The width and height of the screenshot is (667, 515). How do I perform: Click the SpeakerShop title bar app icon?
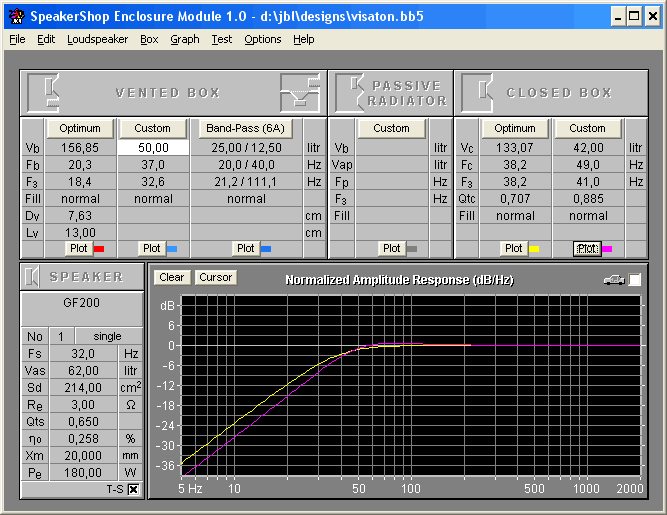click(x=17, y=16)
